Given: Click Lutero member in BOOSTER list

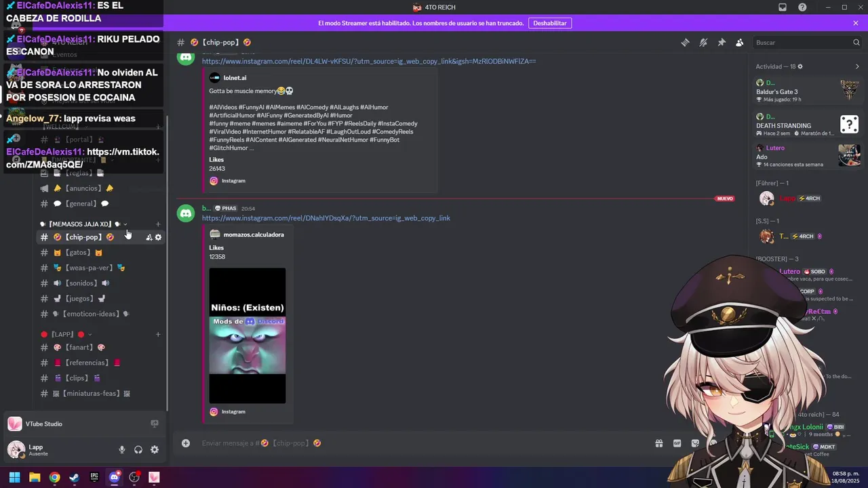Looking at the screenshot, I should click(789, 271).
